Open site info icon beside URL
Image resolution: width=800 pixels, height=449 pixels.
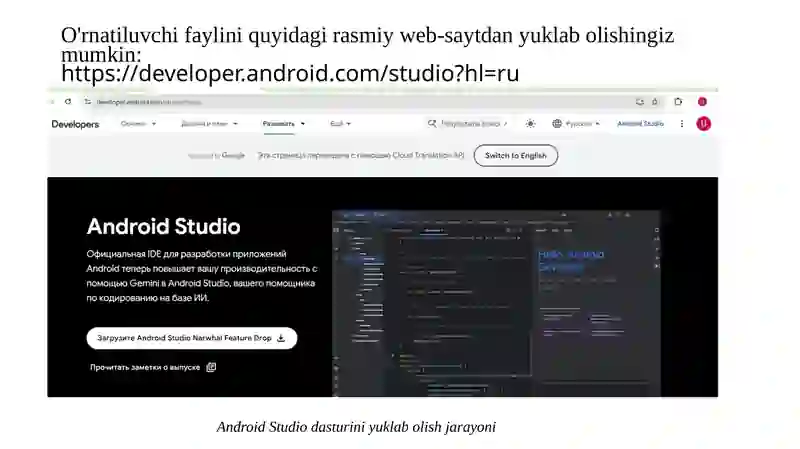coord(88,102)
